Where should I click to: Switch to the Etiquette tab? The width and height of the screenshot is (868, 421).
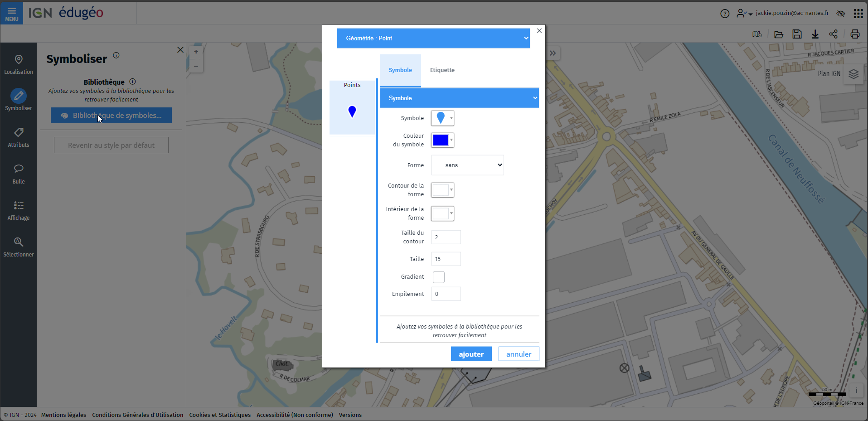point(442,70)
